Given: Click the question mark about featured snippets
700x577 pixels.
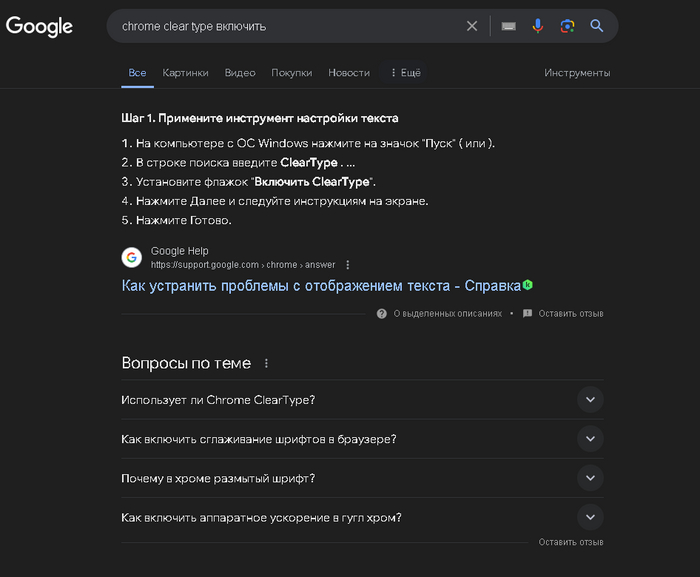Looking at the screenshot, I should pyautogui.click(x=382, y=313).
